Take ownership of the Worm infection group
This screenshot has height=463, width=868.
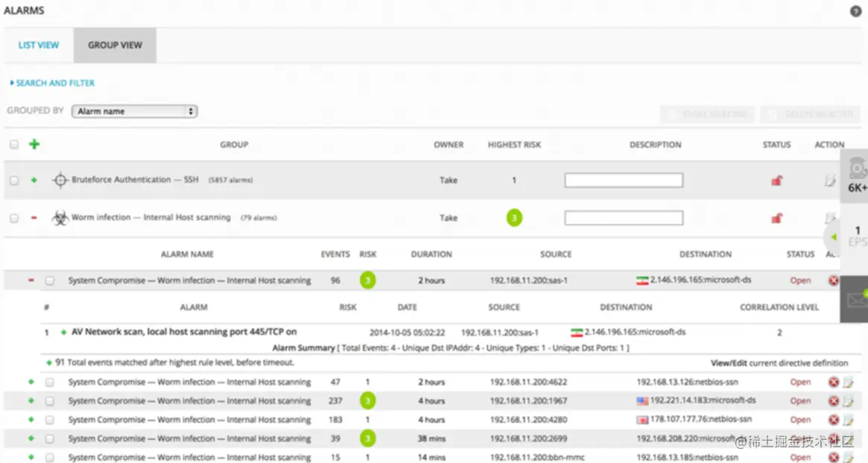[x=449, y=218]
